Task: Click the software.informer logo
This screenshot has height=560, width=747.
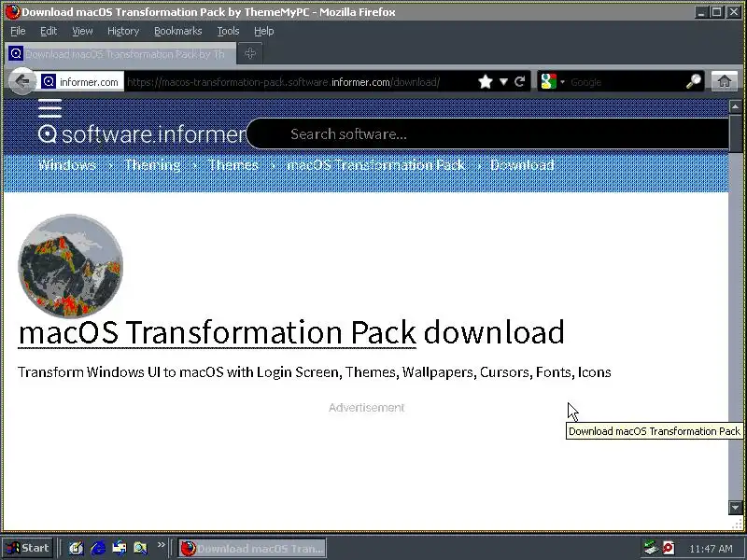Action: (142, 134)
